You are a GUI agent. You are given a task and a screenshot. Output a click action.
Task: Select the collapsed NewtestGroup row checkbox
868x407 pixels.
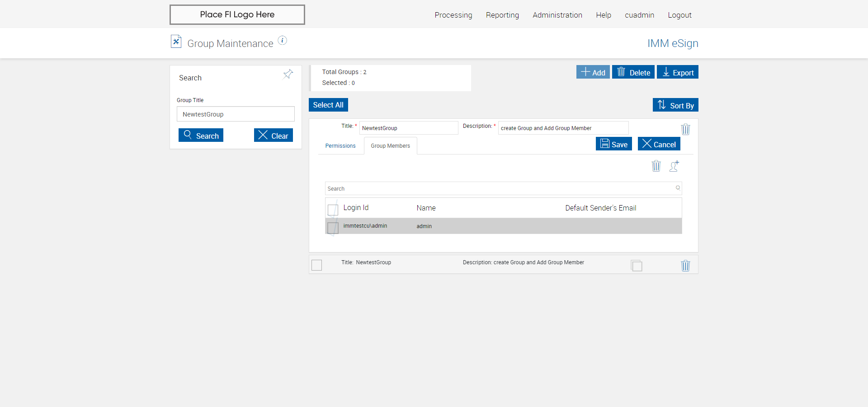(317, 265)
